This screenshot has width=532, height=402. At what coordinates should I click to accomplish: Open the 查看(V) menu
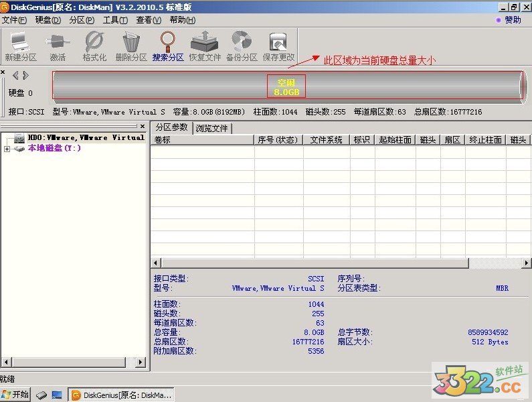pyautogui.click(x=149, y=20)
